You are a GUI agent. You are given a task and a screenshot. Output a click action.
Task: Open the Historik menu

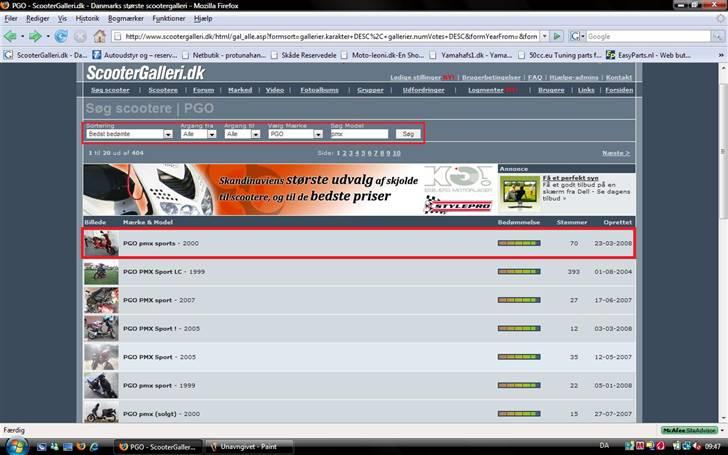87,19
